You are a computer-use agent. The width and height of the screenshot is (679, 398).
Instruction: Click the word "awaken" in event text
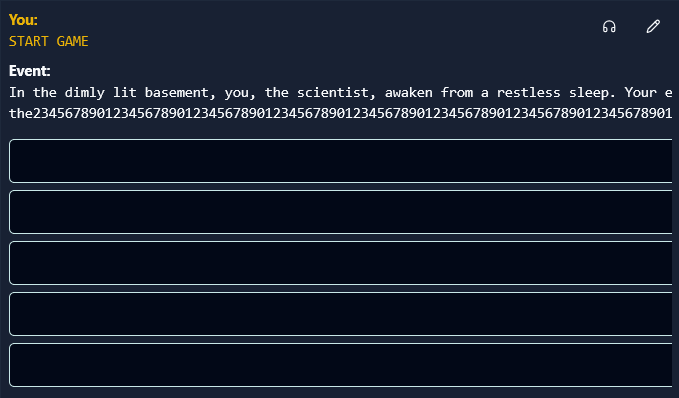pos(408,93)
